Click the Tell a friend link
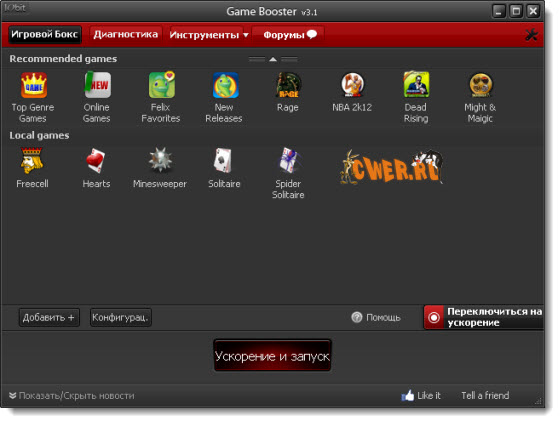This screenshot has width=560, height=423. (485, 395)
